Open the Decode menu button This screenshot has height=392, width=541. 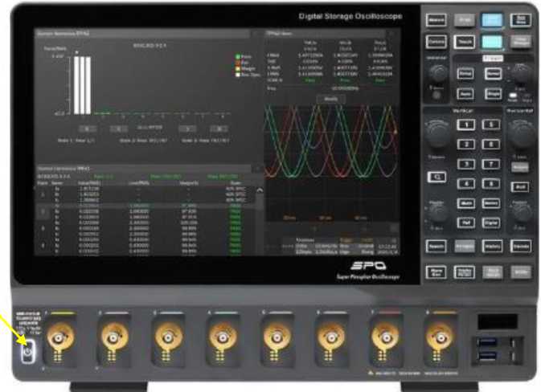tap(521, 246)
